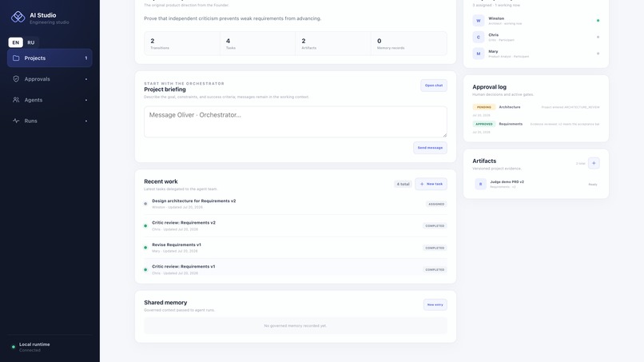Screen dimensions: 644x362
Task: Click the Transitions stat showing 2
Action: (182, 44)
